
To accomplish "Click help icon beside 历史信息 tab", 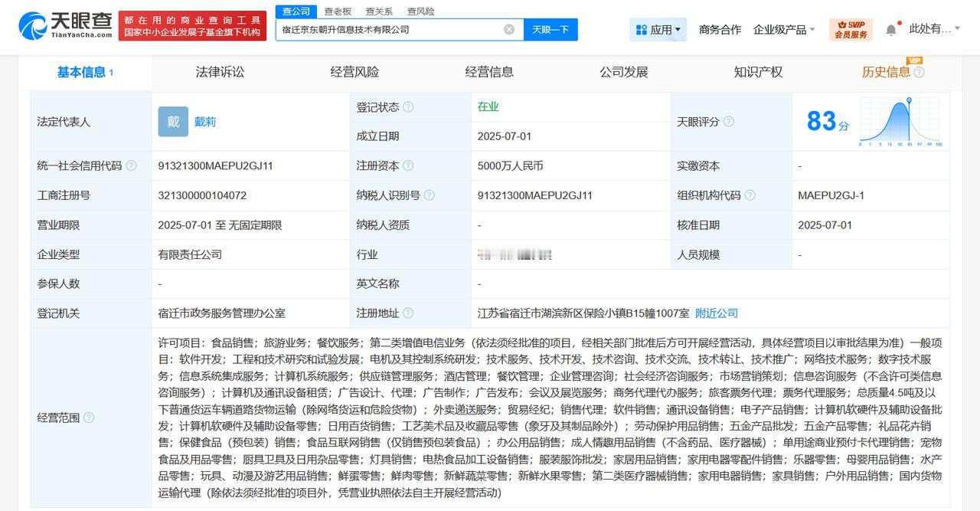I will [x=919, y=72].
